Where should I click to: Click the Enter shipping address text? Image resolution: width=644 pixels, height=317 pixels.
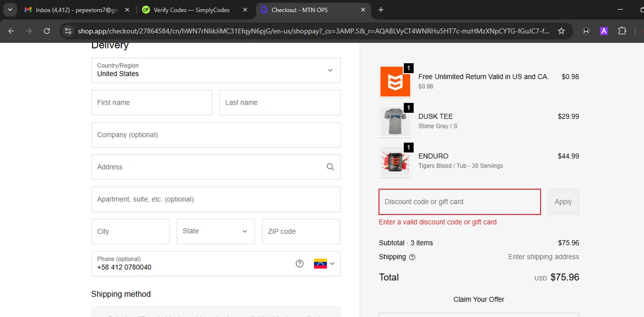(x=544, y=257)
